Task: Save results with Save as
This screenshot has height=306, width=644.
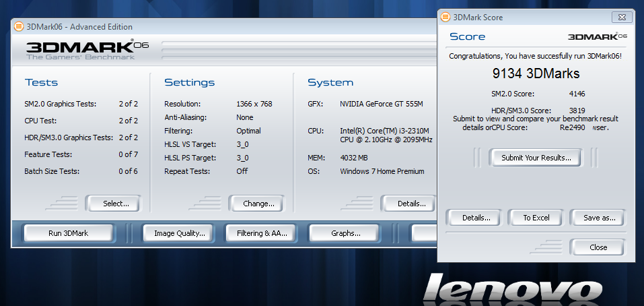Action: click(x=598, y=218)
